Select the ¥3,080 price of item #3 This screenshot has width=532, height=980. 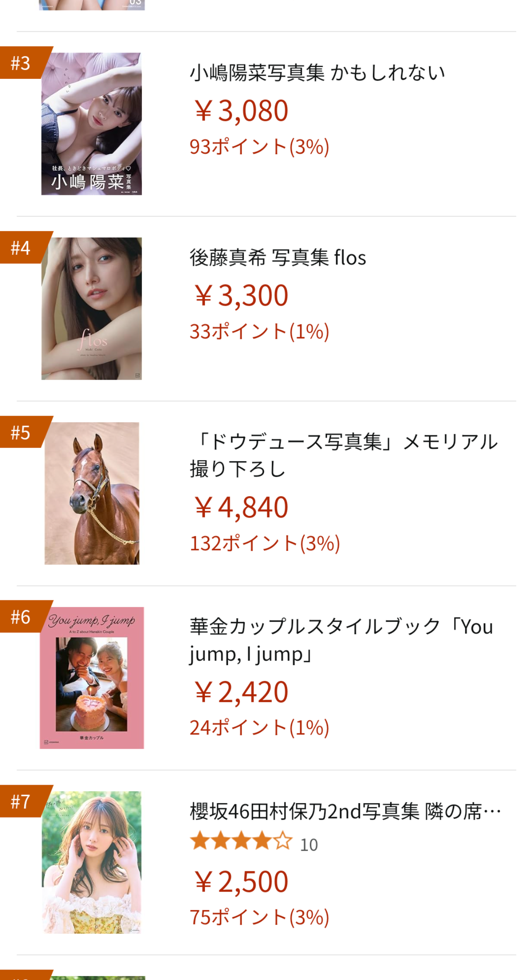point(241,110)
